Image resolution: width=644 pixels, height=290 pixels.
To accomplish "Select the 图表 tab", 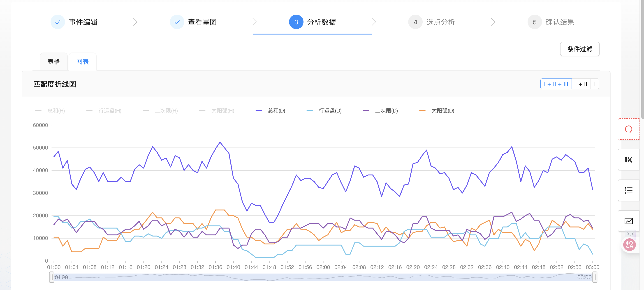I will coord(83,62).
